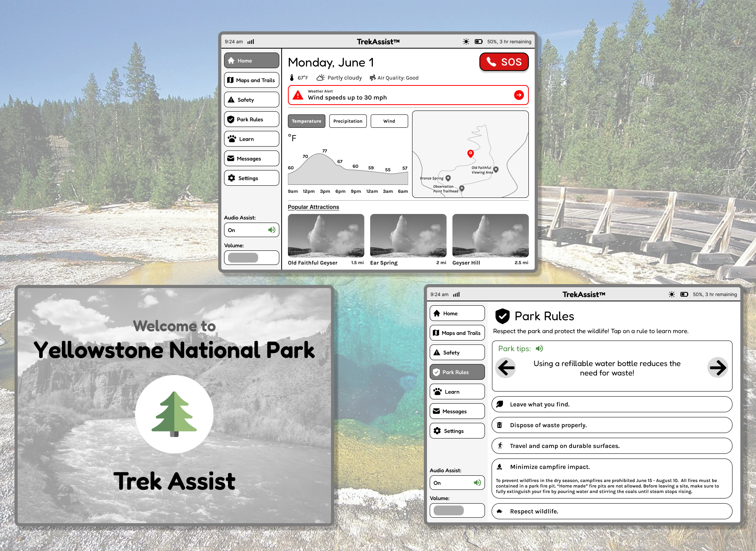Screen dimensions: 756x551
Task: Select the Learn paw icon
Action: click(231, 139)
